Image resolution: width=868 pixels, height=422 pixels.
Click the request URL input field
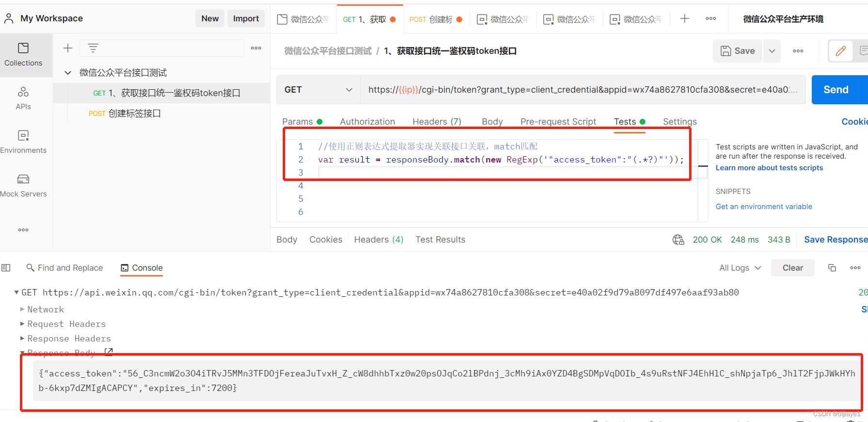(583, 90)
